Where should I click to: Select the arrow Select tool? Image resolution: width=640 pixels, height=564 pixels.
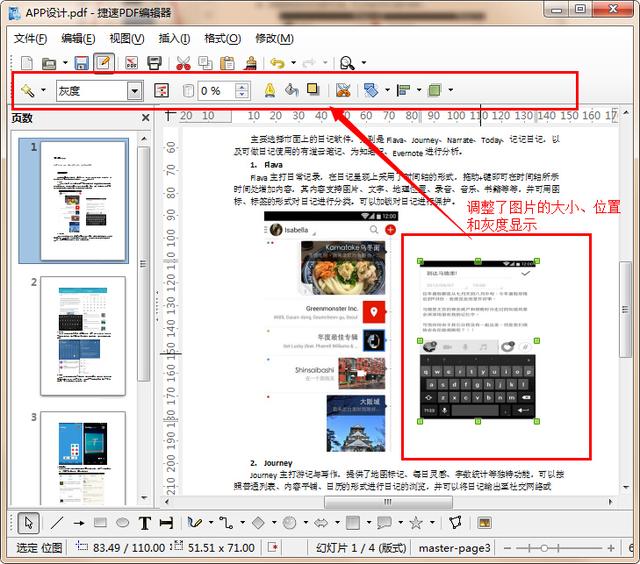(x=29, y=523)
